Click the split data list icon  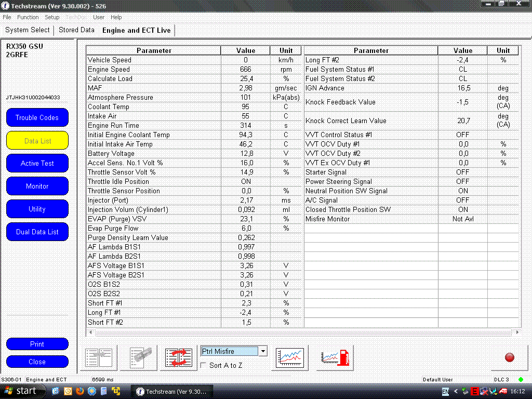(x=99, y=357)
